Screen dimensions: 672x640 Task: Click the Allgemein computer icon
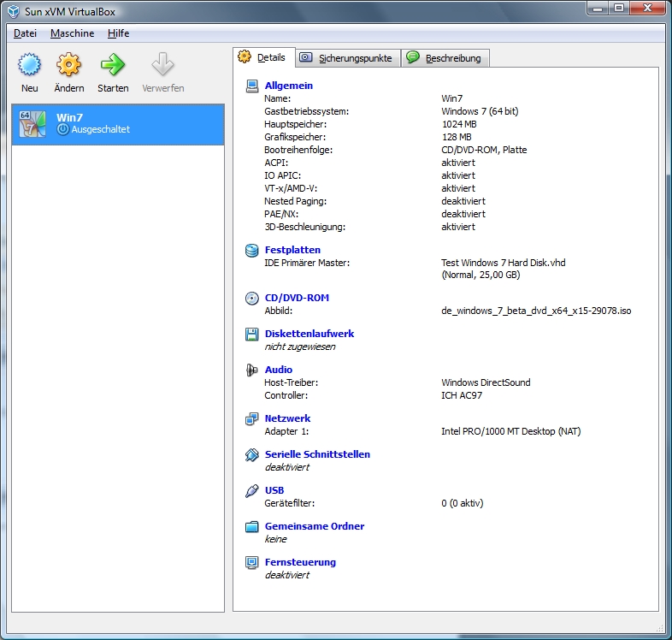252,86
